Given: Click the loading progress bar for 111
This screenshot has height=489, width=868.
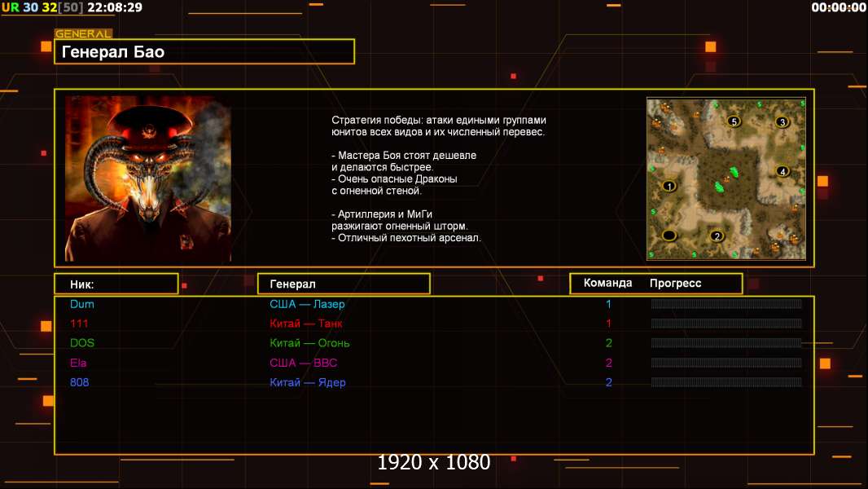Looking at the screenshot, I should click(726, 324).
